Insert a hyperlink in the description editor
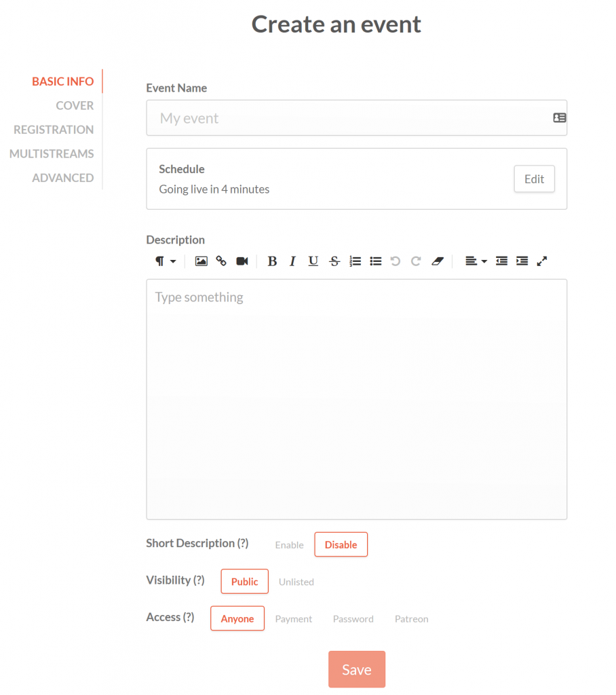 coord(221,261)
